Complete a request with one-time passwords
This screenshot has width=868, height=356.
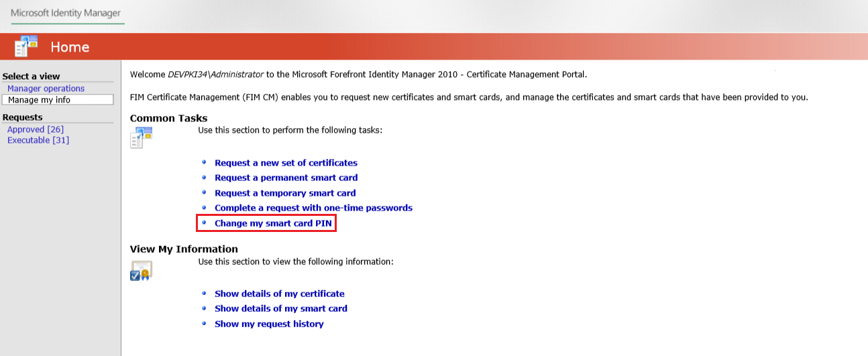(x=313, y=208)
